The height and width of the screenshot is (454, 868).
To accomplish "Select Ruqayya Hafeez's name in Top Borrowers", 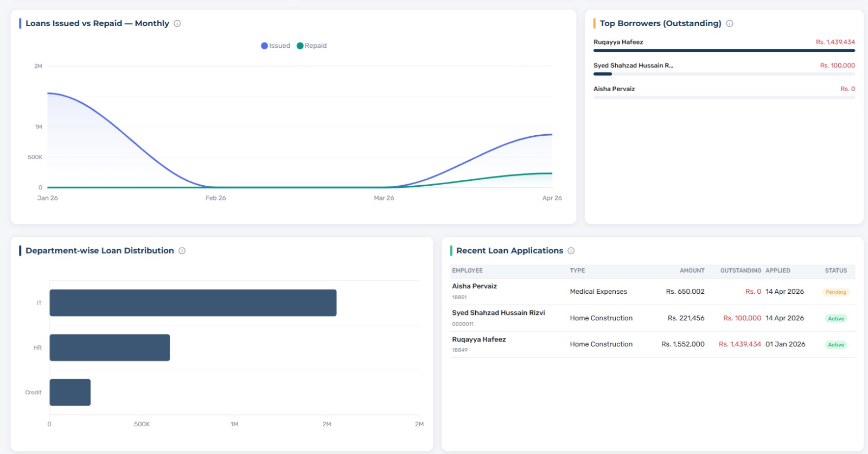I will pos(618,42).
